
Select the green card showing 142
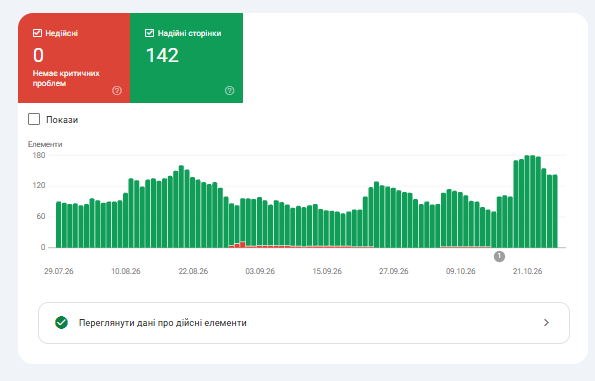tap(186, 58)
